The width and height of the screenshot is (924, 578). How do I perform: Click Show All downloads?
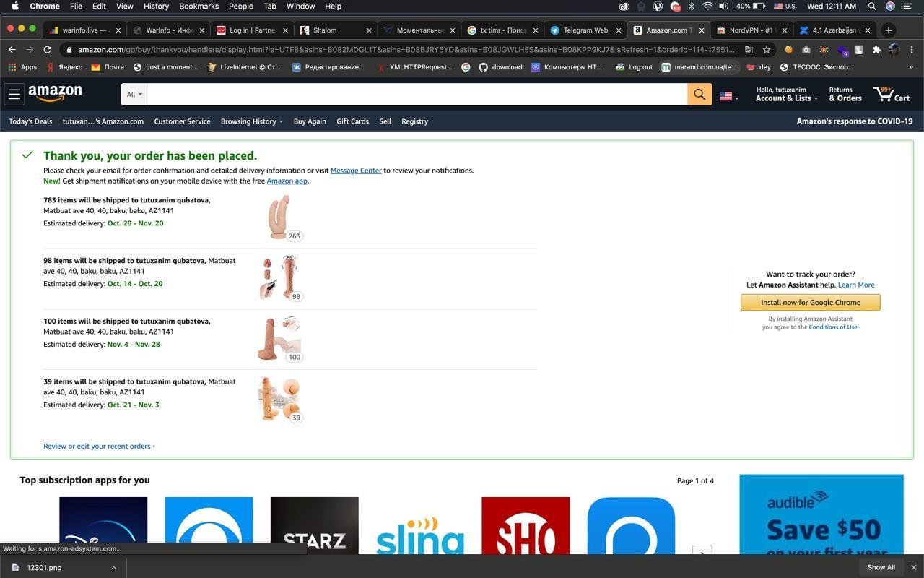[x=881, y=567]
